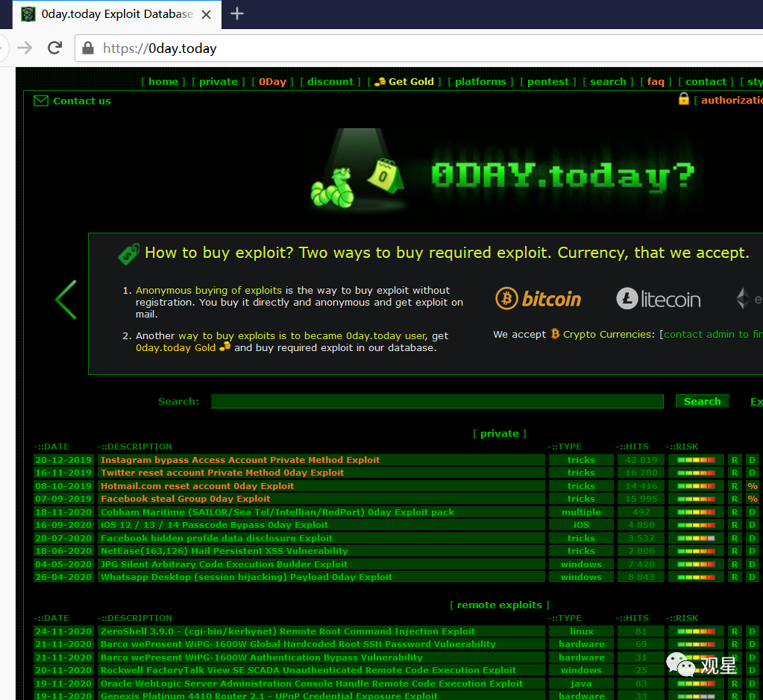The image size is (763, 700).
Task: Open a new browser tab
Action: [237, 13]
